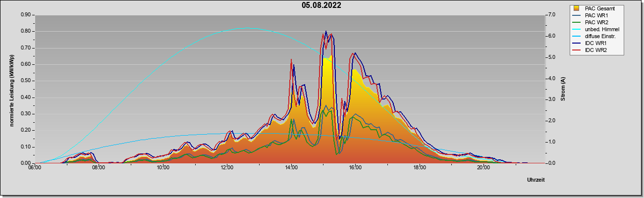Image resolution: width=644 pixels, height=198 pixels.
Task: Click the 2.0 right axis value
Action: coord(552,121)
